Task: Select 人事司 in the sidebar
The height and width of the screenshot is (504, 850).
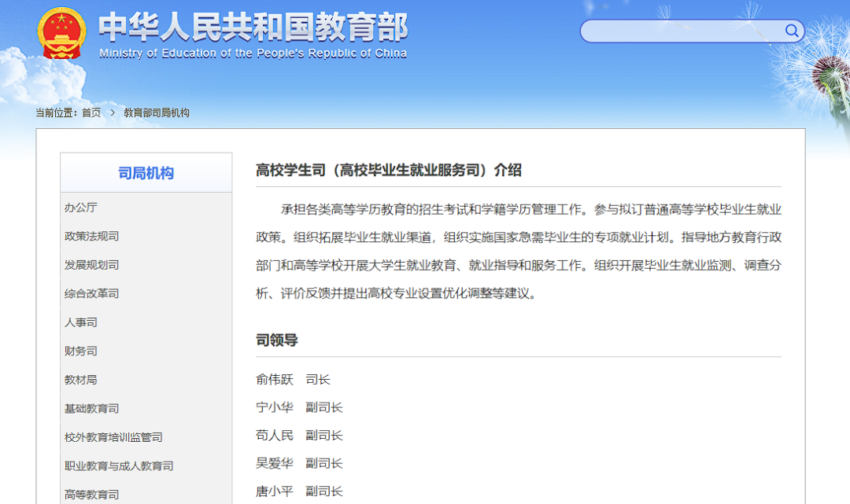Action: point(81,322)
